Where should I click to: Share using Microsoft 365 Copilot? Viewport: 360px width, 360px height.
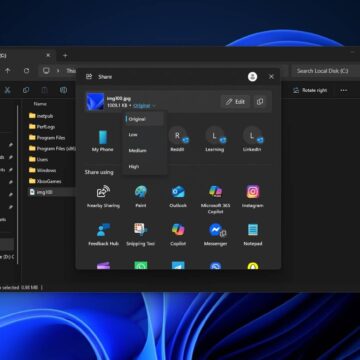pos(215,199)
